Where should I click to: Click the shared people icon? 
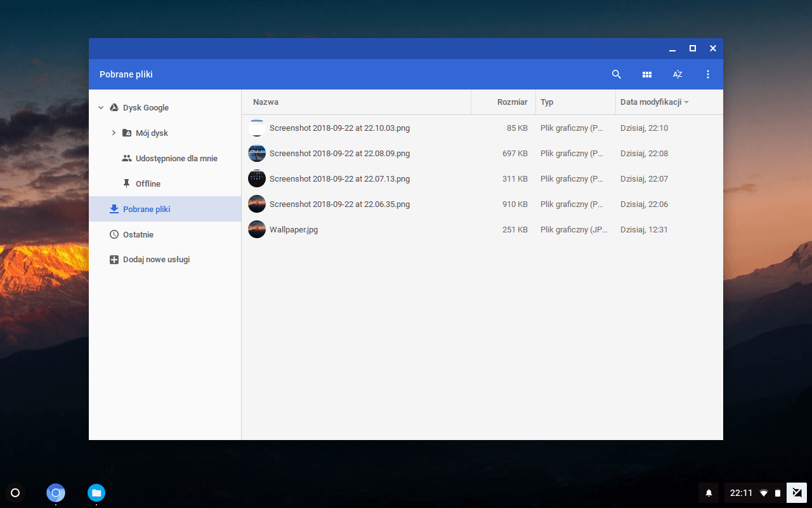[x=127, y=158]
